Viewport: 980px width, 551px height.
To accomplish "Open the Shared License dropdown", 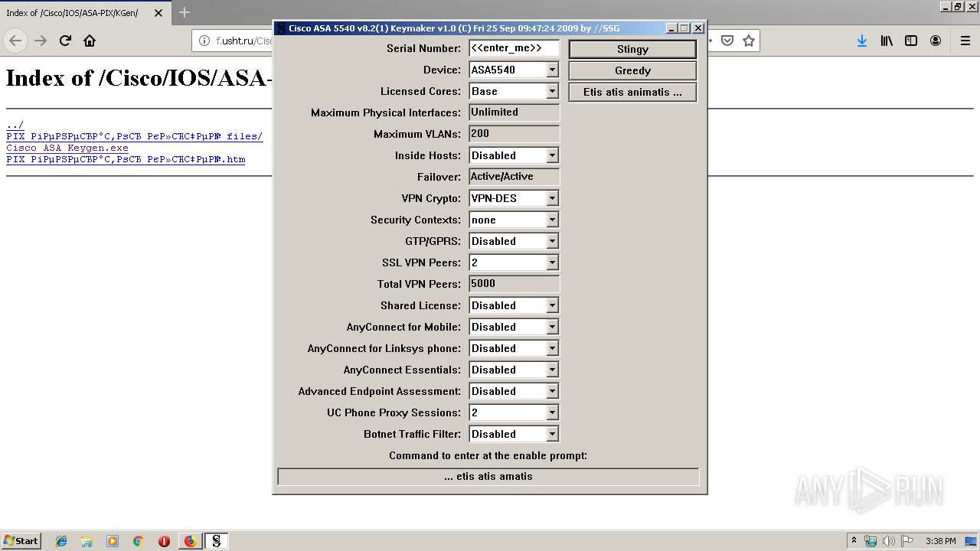I will coord(552,305).
